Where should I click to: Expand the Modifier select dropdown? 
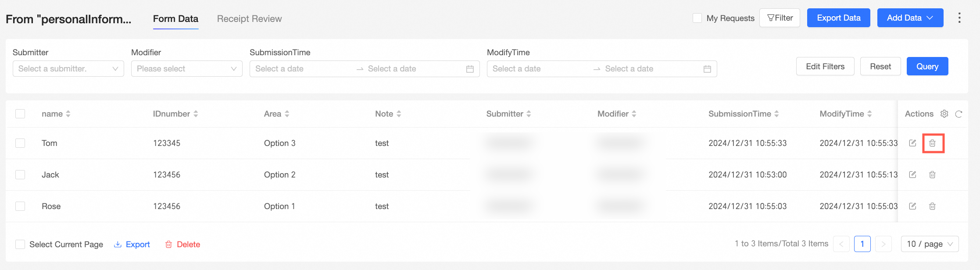pyautogui.click(x=186, y=69)
